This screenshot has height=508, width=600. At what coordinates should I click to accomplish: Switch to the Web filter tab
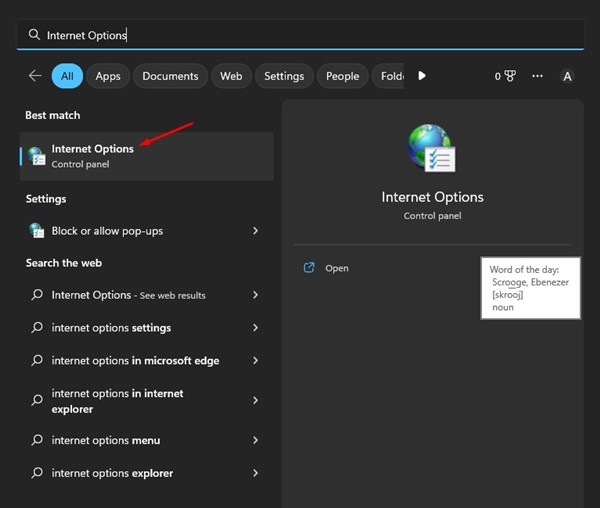(231, 76)
